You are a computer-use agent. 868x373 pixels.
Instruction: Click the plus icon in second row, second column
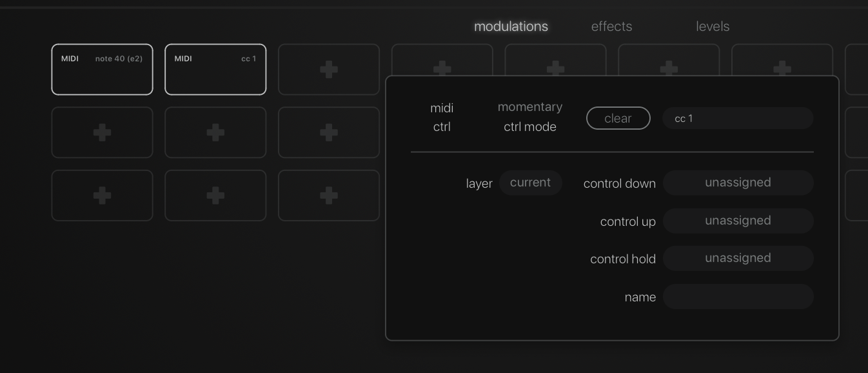(x=215, y=133)
